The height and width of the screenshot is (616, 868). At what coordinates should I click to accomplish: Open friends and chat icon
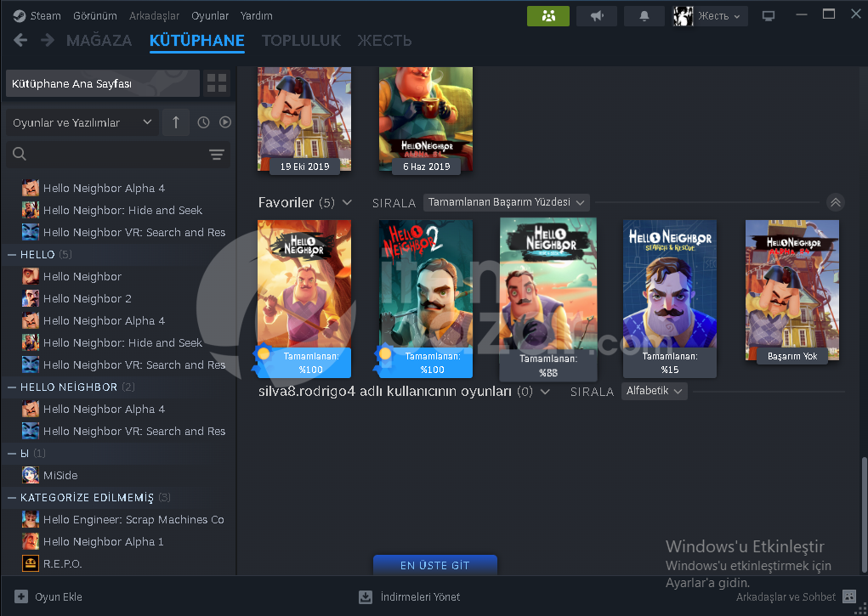849,596
